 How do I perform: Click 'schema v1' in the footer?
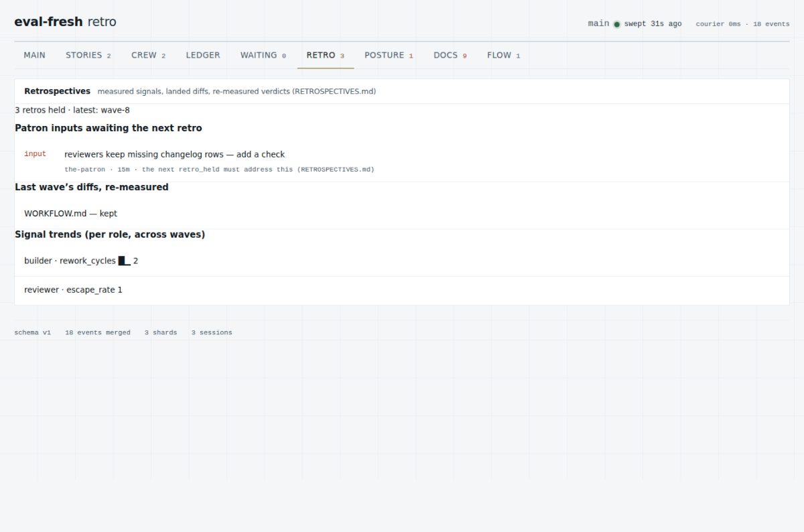coord(32,332)
